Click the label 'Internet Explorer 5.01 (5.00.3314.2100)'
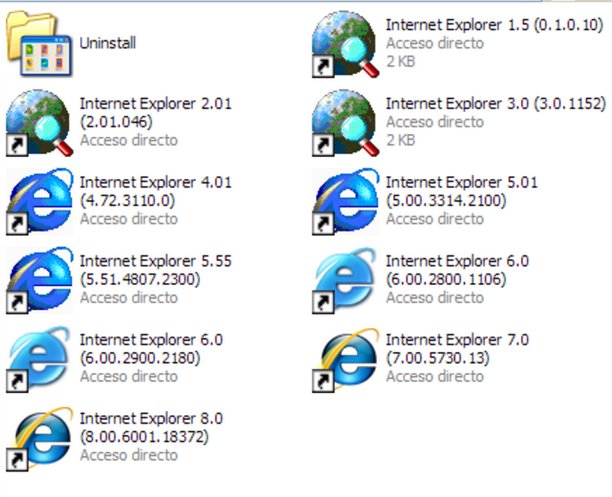Viewport: 612px width, 497px height. [462, 191]
